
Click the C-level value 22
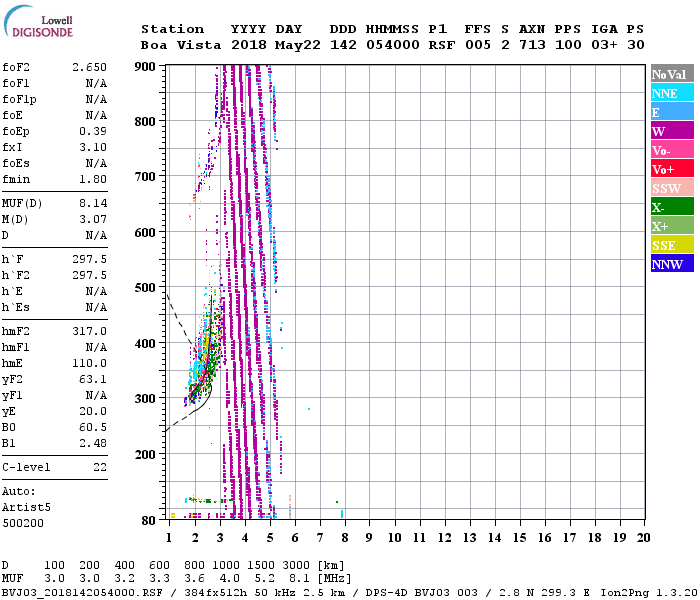click(100, 467)
